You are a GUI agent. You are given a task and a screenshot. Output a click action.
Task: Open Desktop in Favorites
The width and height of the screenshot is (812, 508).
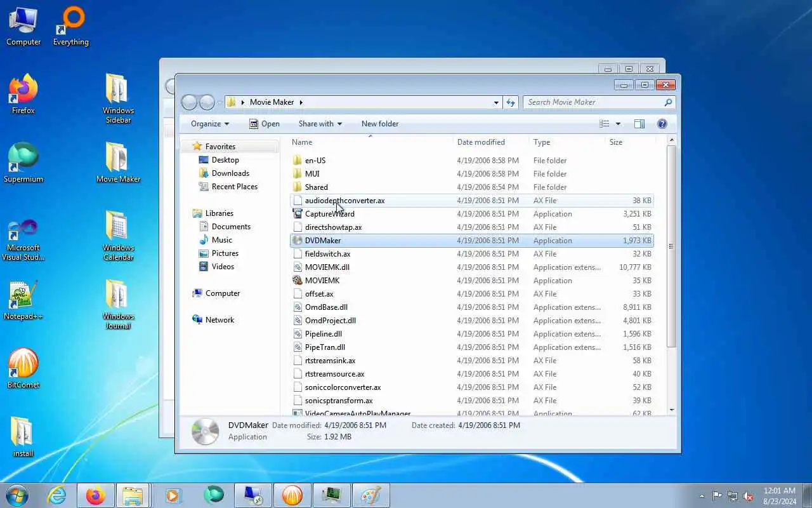[225, 160]
